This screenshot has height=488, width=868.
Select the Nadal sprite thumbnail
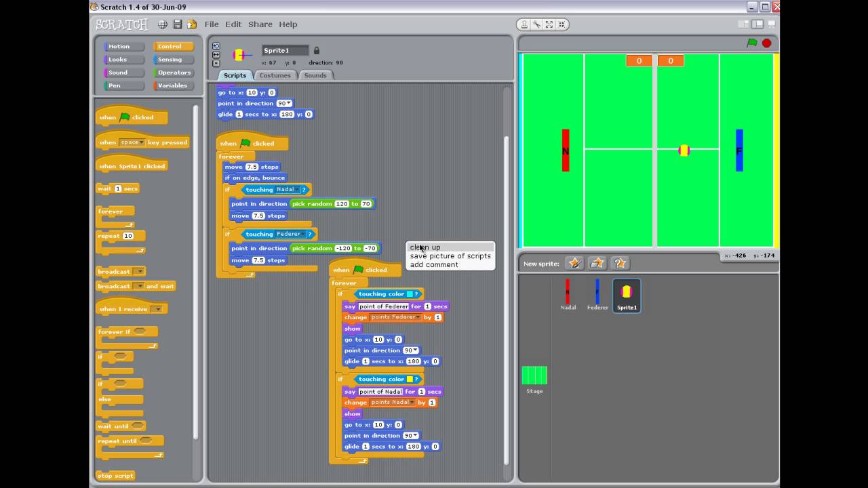[568, 295]
